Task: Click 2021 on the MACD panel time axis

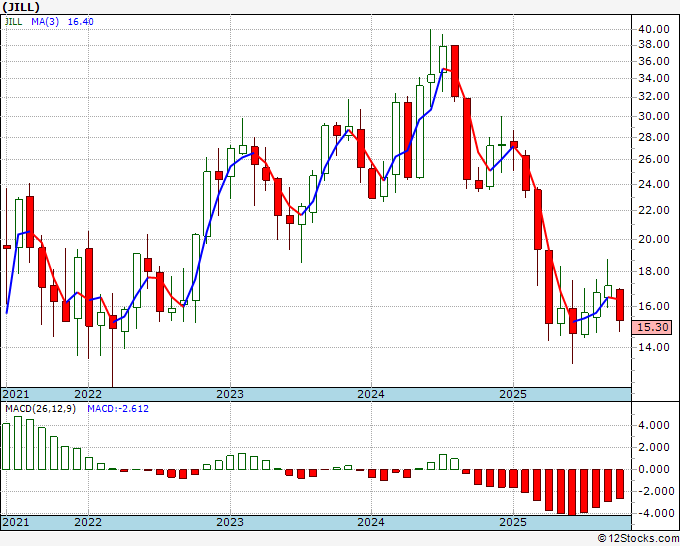Action: [x=16, y=522]
